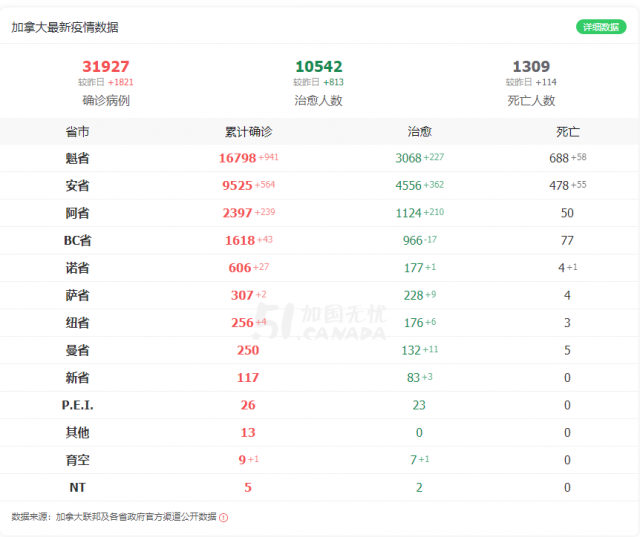
Task: Click the total confirmed cases number 31927
Action: point(106,67)
